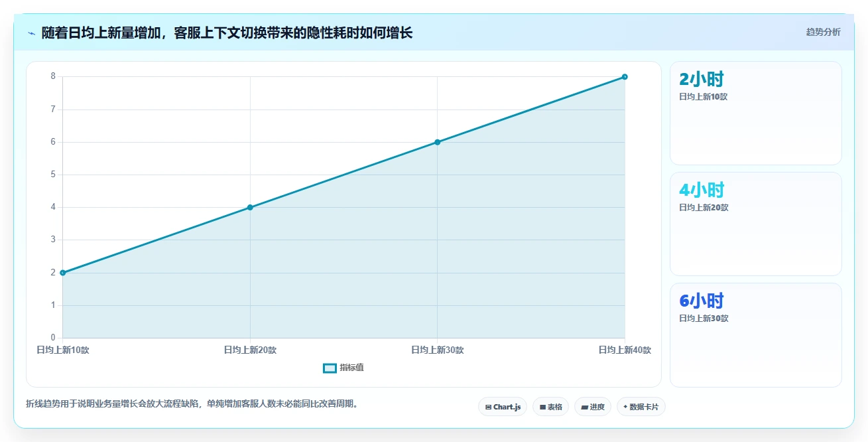Select the 数据卡片 tag button
Viewport: 868px width, 442px height.
641,407
